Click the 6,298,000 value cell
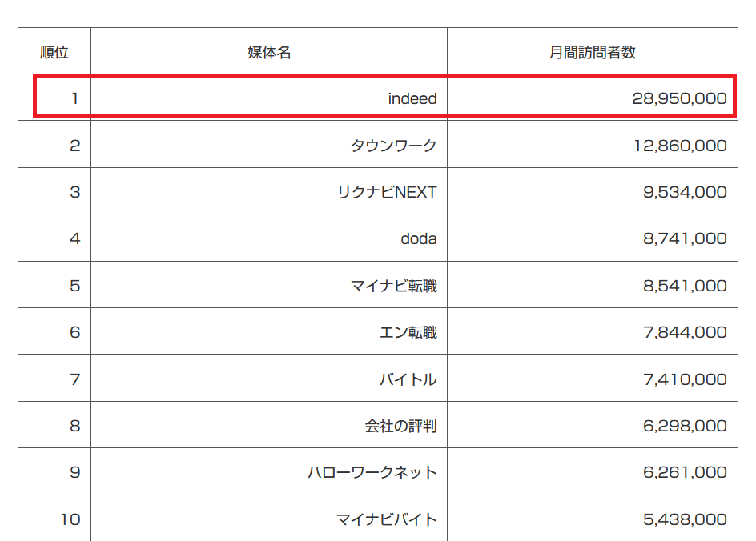Viewport: 756px width, 541px height. [593, 425]
